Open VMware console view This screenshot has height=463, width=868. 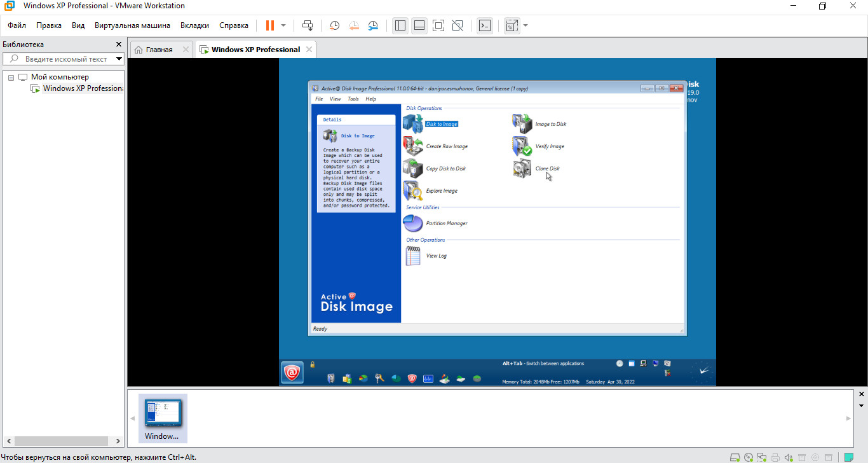[x=485, y=25]
